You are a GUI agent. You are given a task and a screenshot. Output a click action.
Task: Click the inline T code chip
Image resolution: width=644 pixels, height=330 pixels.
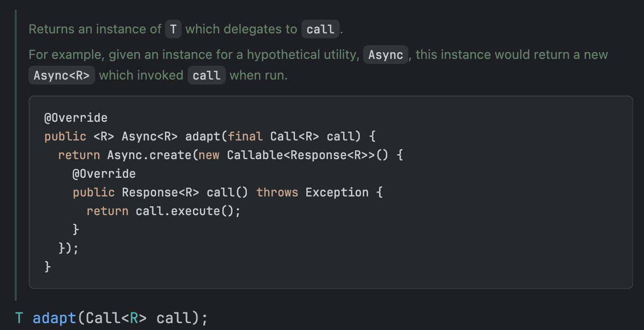(x=173, y=29)
